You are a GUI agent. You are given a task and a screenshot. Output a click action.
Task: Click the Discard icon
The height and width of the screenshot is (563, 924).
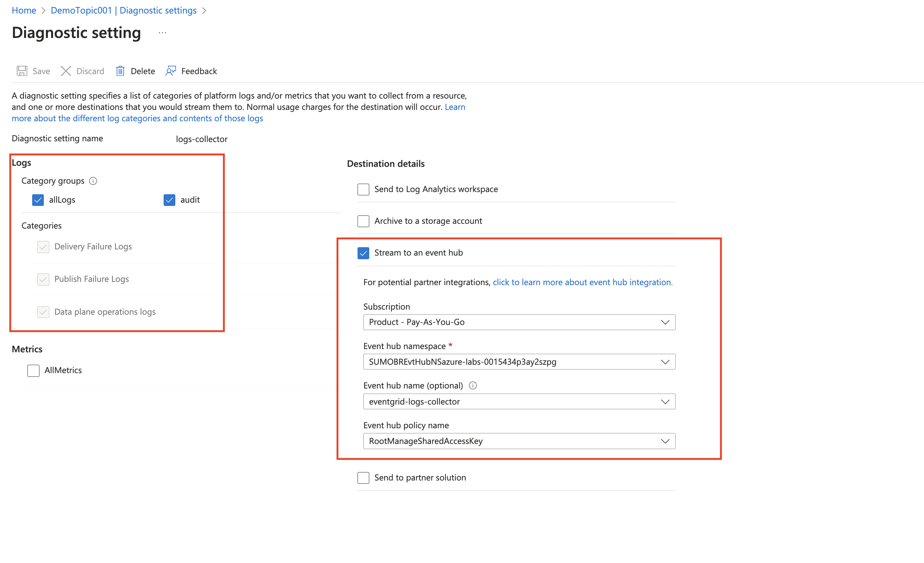click(x=66, y=71)
